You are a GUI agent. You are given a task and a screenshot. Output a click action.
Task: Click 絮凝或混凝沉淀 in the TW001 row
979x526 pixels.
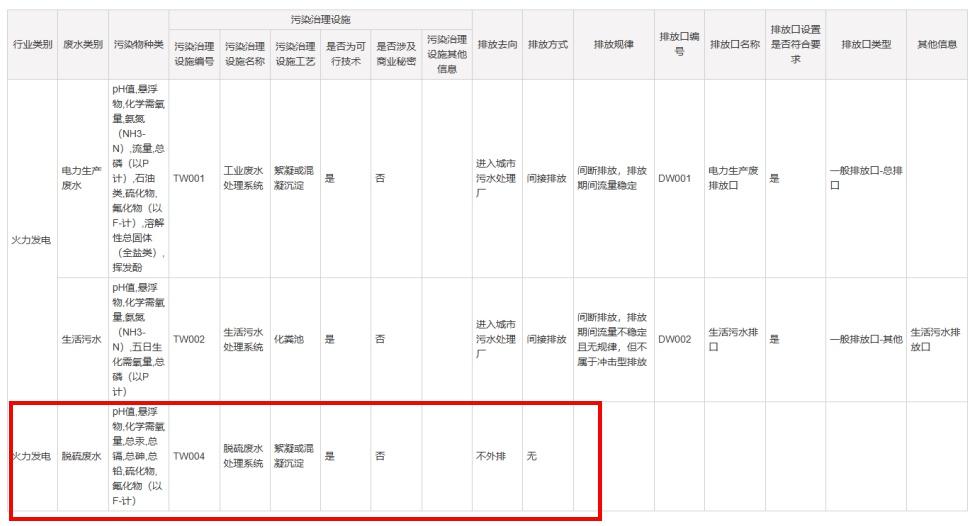click(295, 178)
